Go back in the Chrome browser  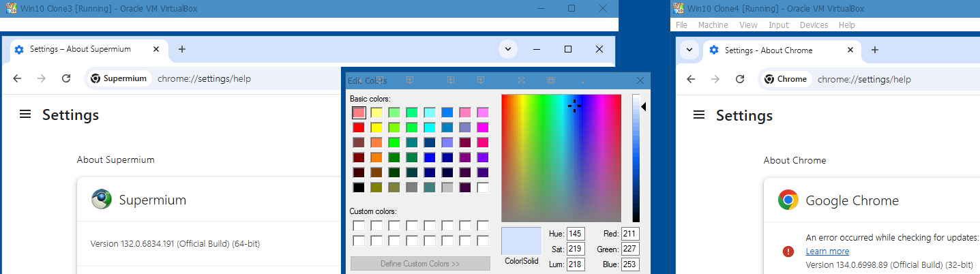(x=691, y=79)
